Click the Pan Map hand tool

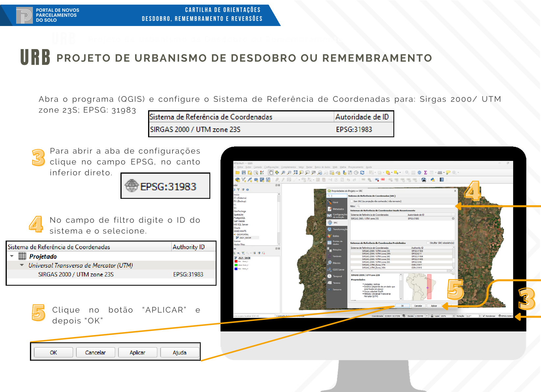[271, 172]
